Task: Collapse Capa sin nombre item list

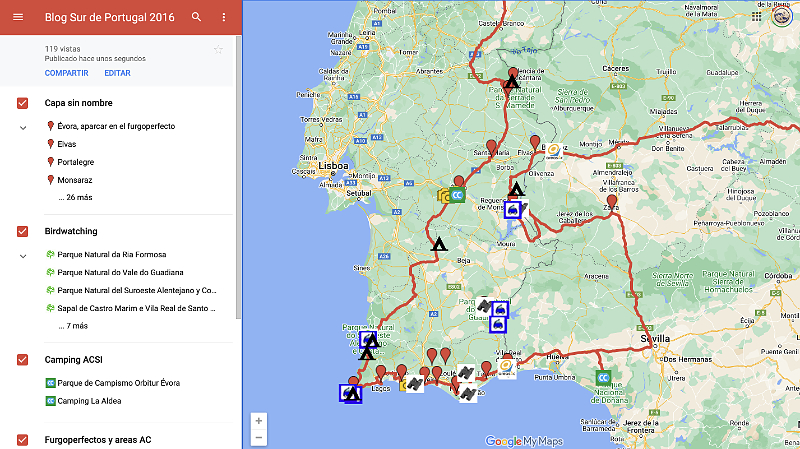Action: (x=23, y=128)
